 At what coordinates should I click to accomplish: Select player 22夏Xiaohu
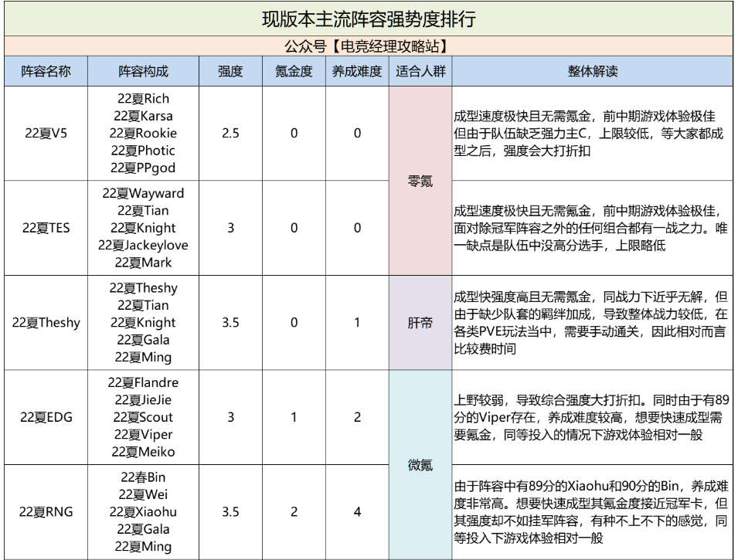(143, 511)
